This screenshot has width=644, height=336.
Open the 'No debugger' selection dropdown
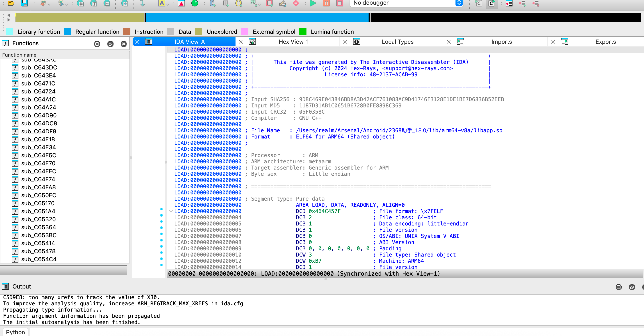[406, 3]
